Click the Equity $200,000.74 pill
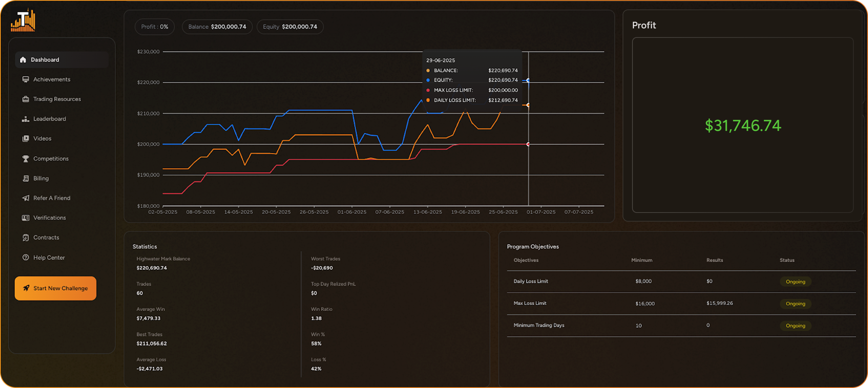Image resolution: width=868 pixels, height=388 pixels. pos(290,27)
